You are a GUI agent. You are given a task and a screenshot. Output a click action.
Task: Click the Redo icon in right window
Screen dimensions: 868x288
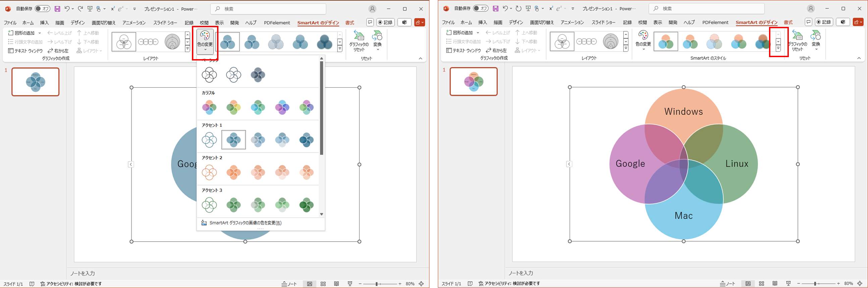click(518, 9)
